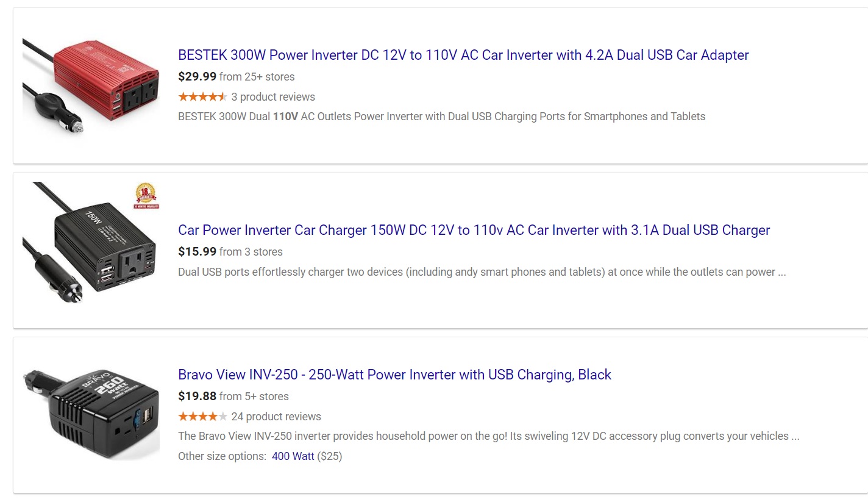This screenshot has height=499, width=868.
Task: Open the BESTEK 300W Power Inverter title link
Action: point(463,55)
